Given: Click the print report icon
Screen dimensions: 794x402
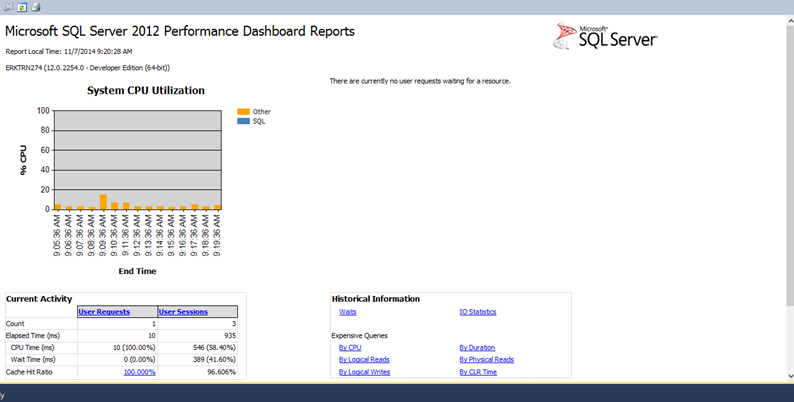Looking at the screenshot, I should click(35, 7).
